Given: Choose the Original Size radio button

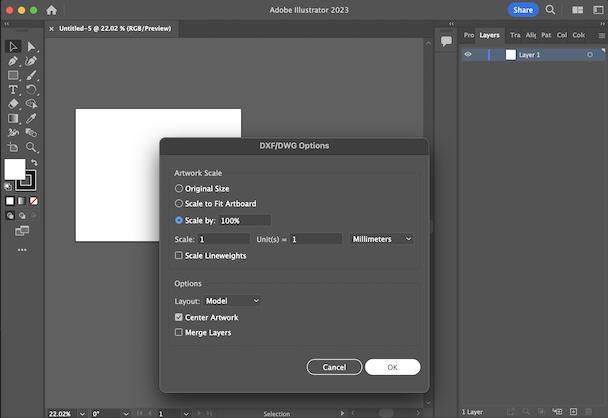Looking at the screenshot, I should click(179, 188).
